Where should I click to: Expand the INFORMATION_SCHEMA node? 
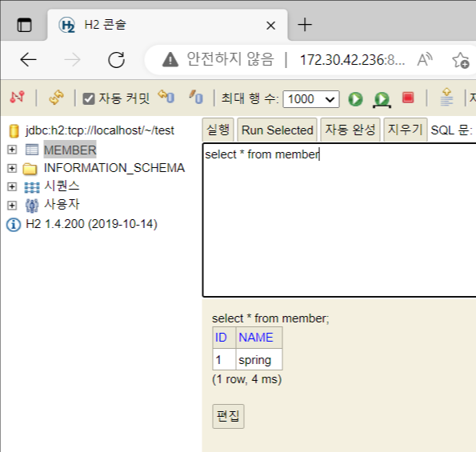coord(12,168)
